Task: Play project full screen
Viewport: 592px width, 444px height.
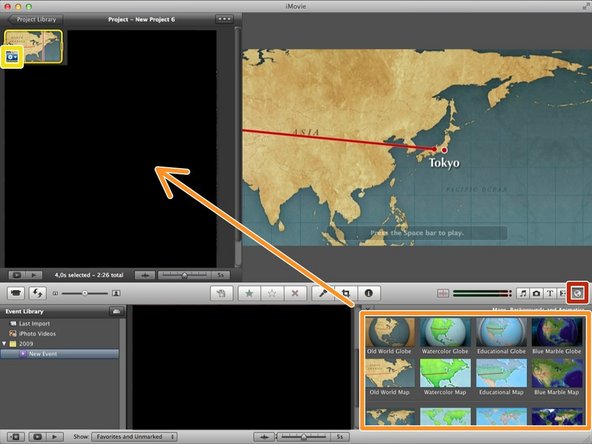Action: 17,275
